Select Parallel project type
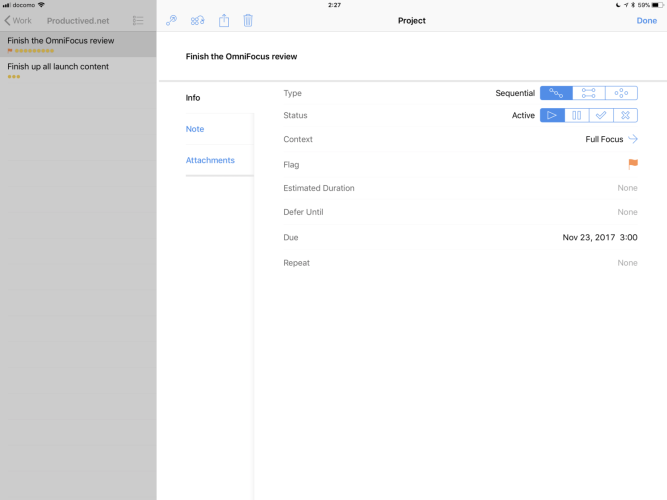 (x=589, y=93)
